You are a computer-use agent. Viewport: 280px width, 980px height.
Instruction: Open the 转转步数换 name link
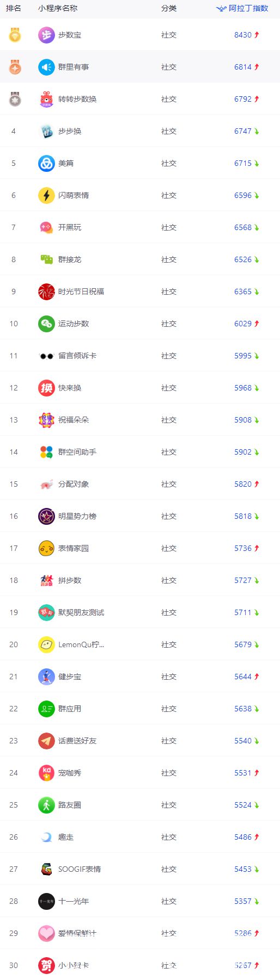77,99
